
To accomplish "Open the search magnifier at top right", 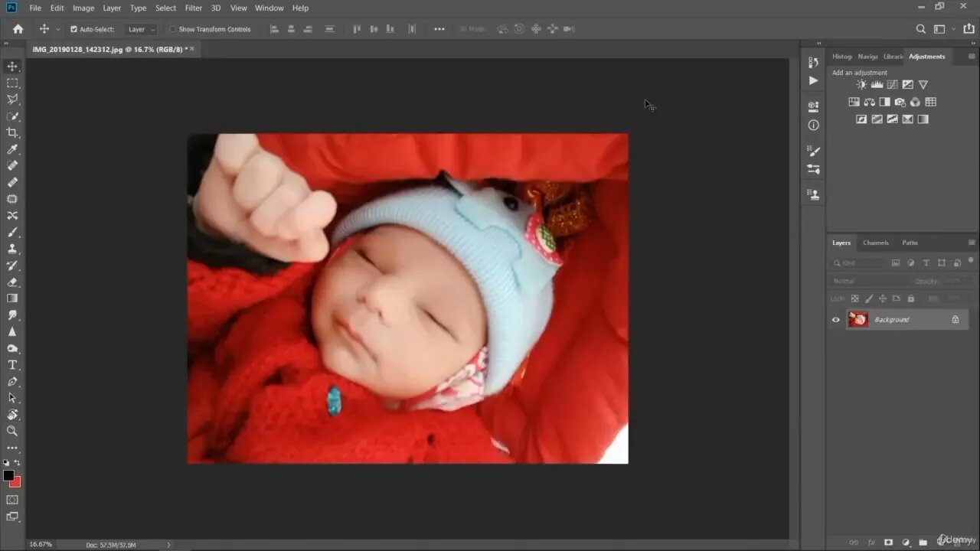I will 921,29.
